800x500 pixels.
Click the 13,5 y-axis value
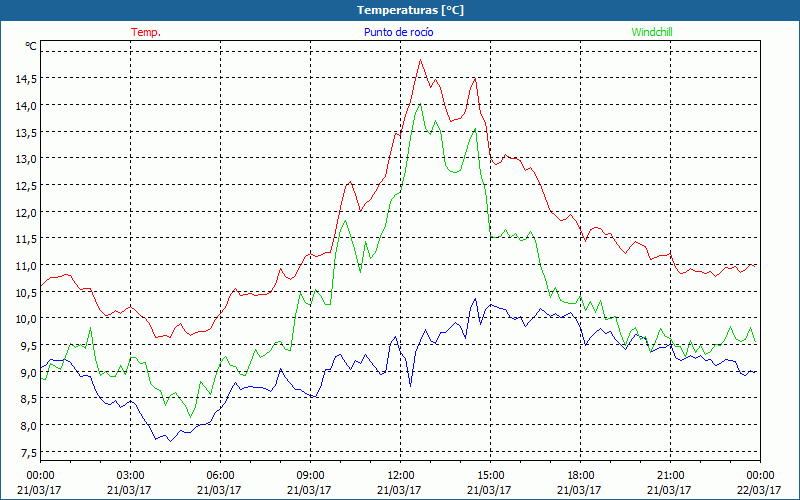[x=26, y=132]
